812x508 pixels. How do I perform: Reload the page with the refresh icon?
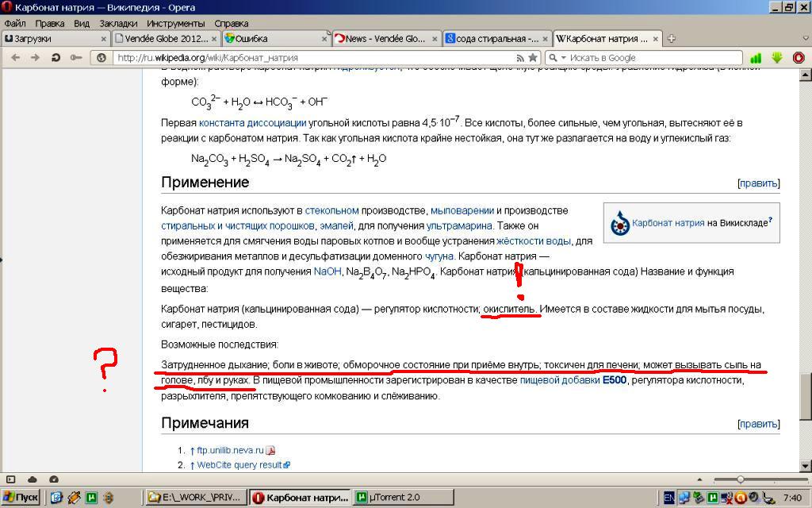[x=56, y=57]
